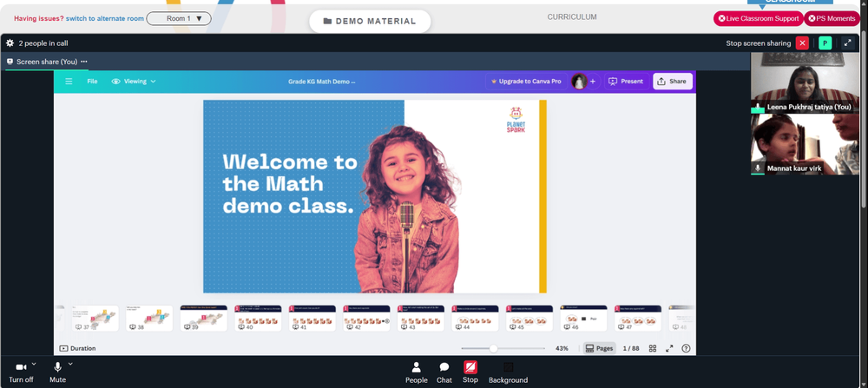Expand camera options chevron

(x=35, y=364)
